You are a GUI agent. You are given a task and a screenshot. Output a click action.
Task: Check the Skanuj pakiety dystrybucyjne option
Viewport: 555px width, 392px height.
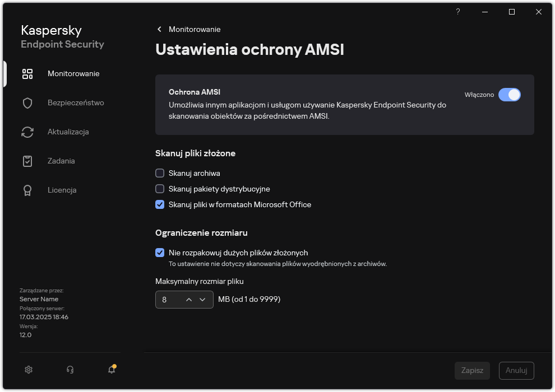160,189
